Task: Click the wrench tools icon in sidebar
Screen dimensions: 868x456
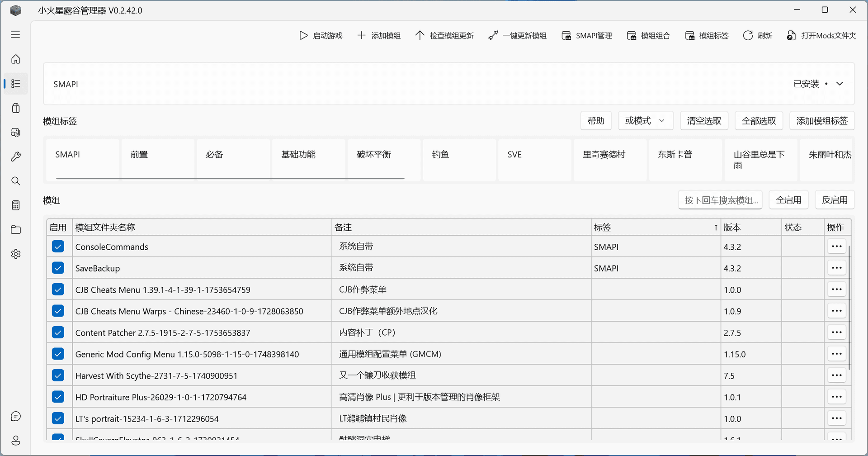Action: 16,157
